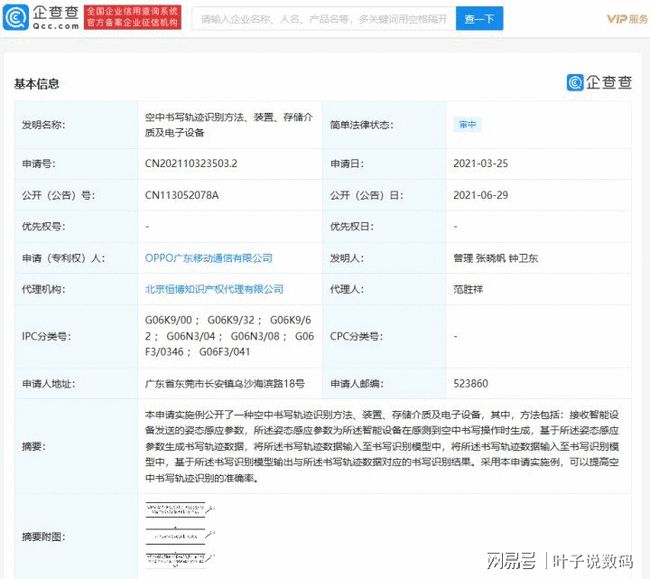Focus the company name search box

click(325, 19)
